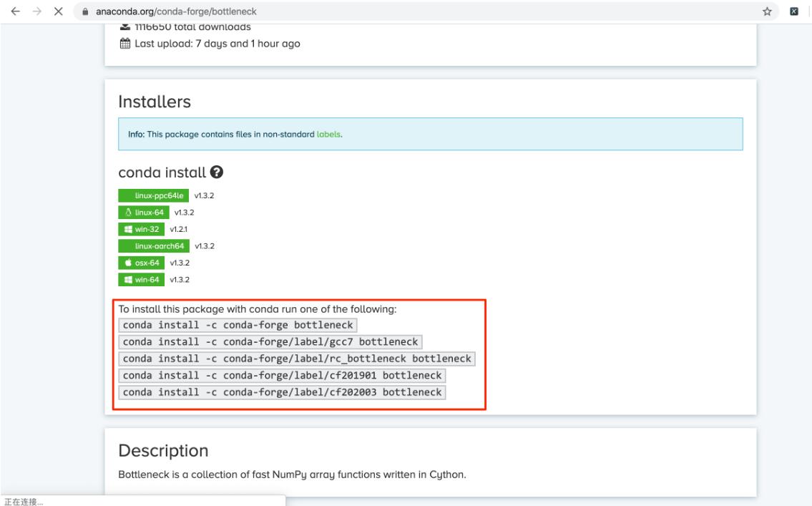
Task: Select the linux-ppc64le platform badge
Action: coord(153,195)
